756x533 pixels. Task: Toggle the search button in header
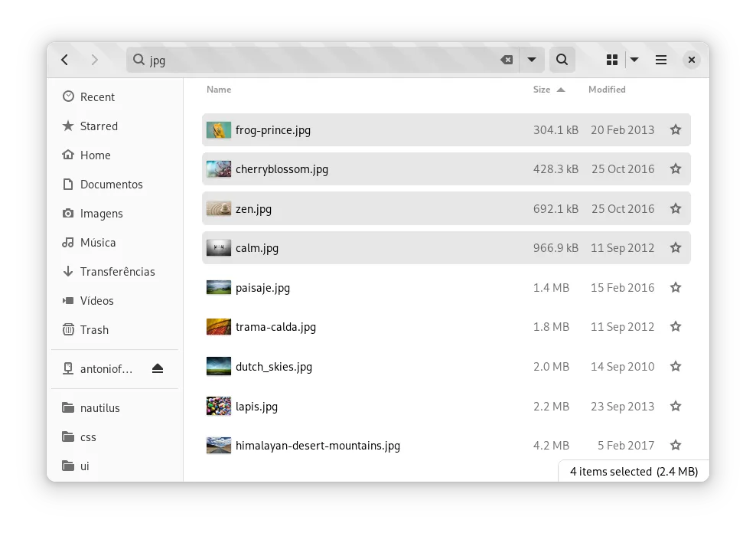point(562,60)
